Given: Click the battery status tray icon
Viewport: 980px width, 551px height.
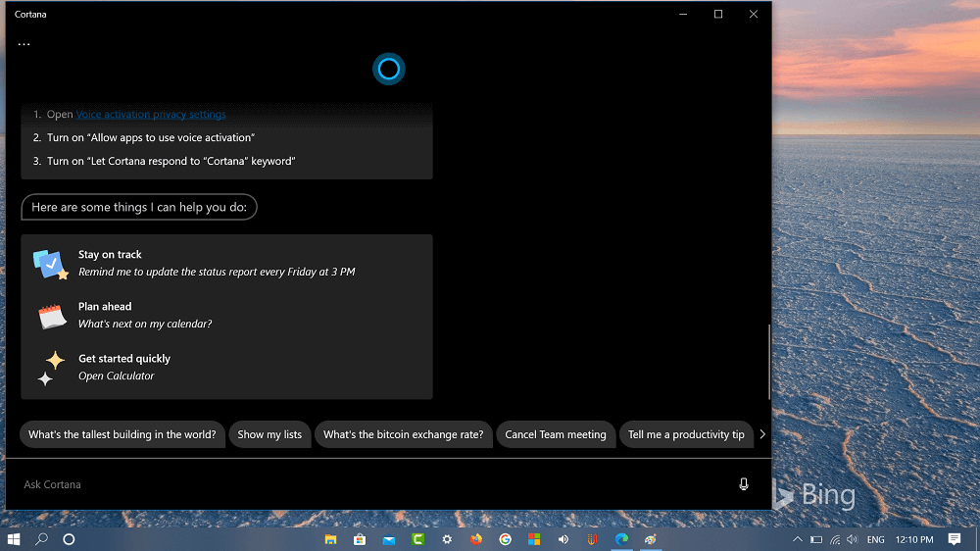Looking at the screenshot, I should click(x=816, y=540).
